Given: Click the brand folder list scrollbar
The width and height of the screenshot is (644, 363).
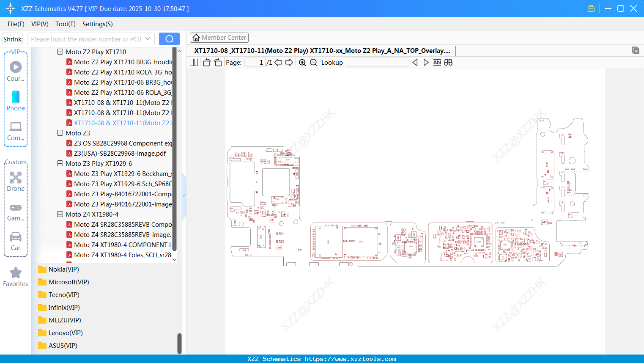Looking at the screenshot, I should (x=179, y=343).
